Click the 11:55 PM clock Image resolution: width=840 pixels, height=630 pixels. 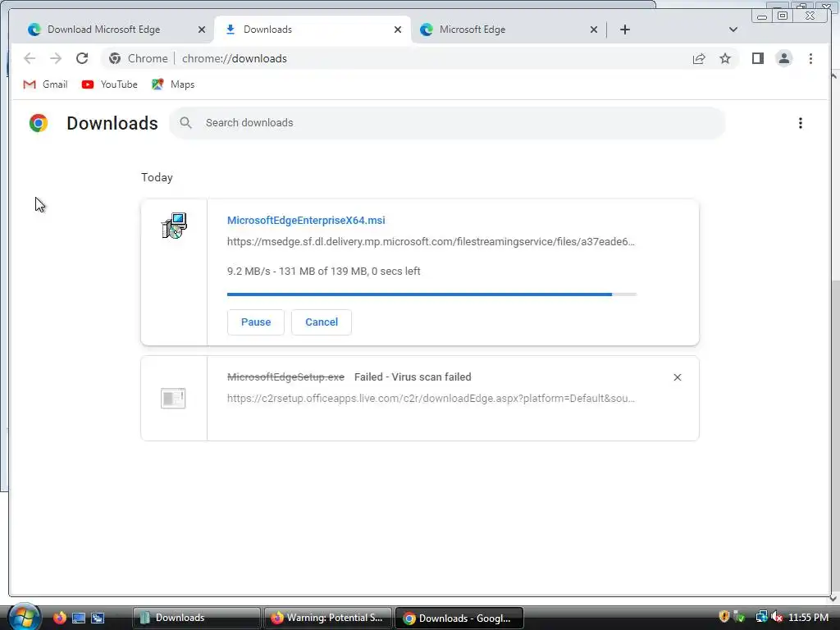pyautogui.click(x=808, y=618)
